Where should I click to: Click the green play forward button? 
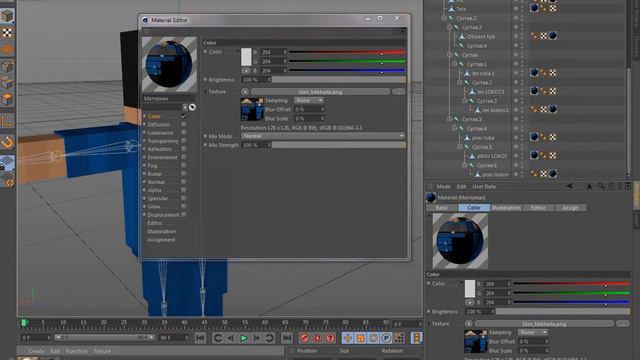click(244, 338)
